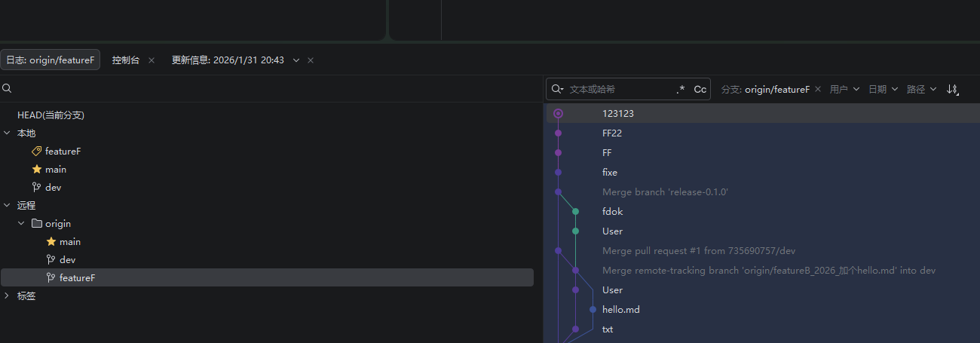Open graph sort options icon

click(952, 89)
